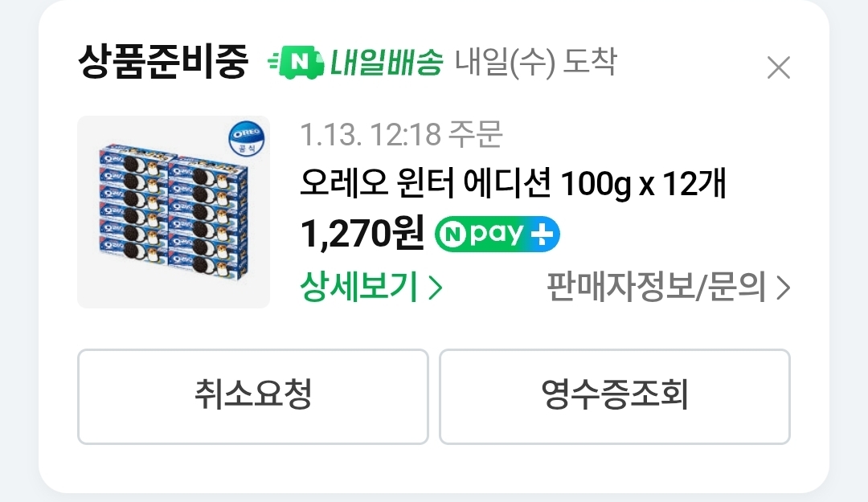This screenshot has height=502, width=868.
Task: Open the Oreo product thumbnail image
Action: (174, 212)
